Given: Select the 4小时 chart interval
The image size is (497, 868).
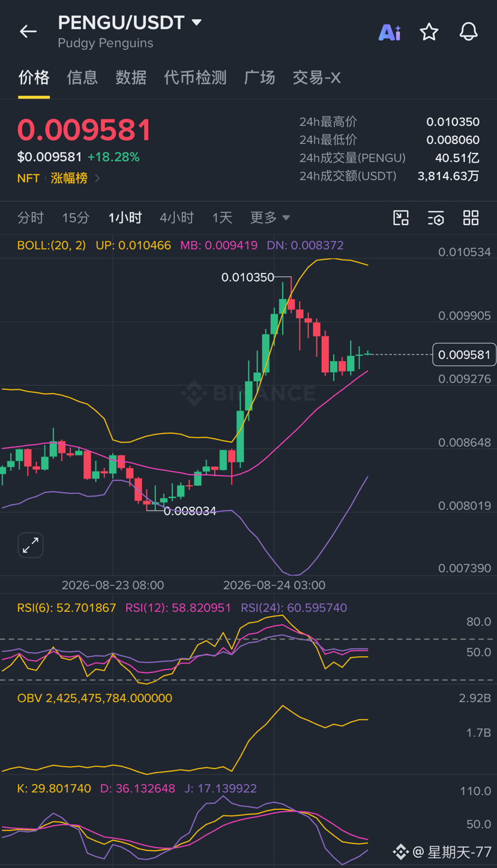Looking at the screenshot, I should (x=176, y=217).
